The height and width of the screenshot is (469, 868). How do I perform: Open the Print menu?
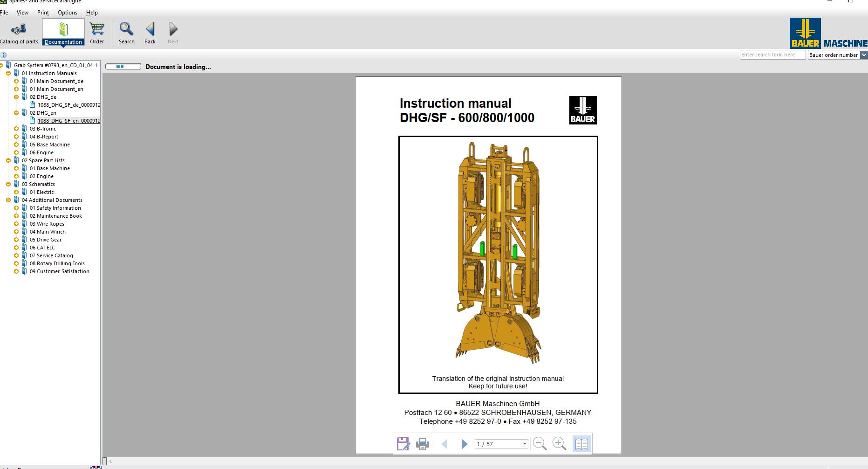click(x=43, y=13)
